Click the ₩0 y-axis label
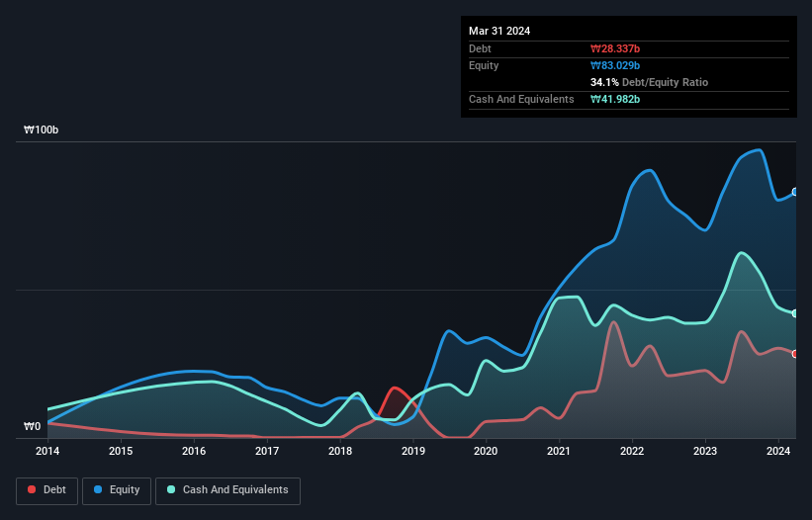 click(x=32, y=426)
